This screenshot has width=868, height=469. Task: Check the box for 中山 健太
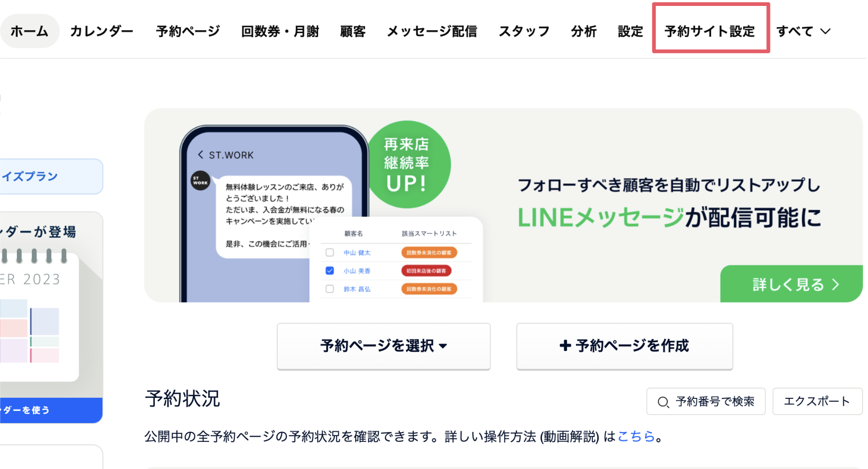[330, 253]
